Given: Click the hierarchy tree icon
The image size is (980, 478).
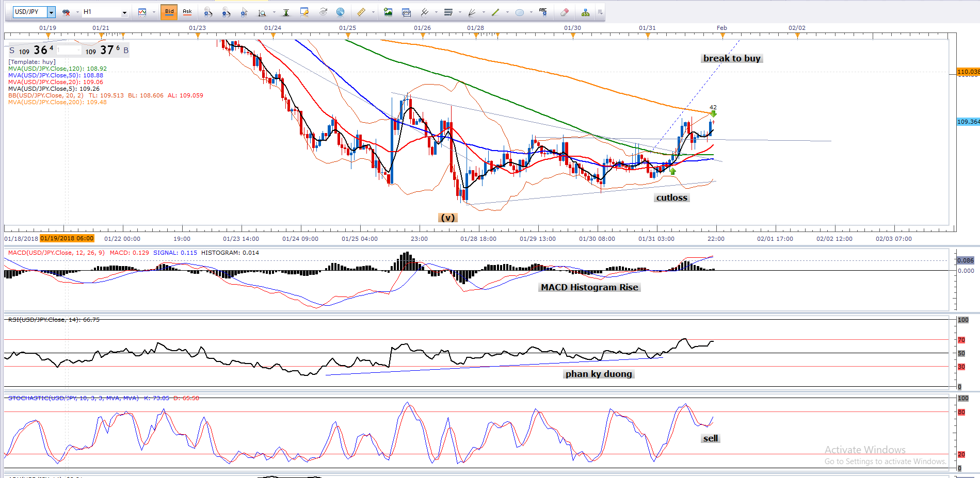Looking at the screenshot, I should 585,12.
